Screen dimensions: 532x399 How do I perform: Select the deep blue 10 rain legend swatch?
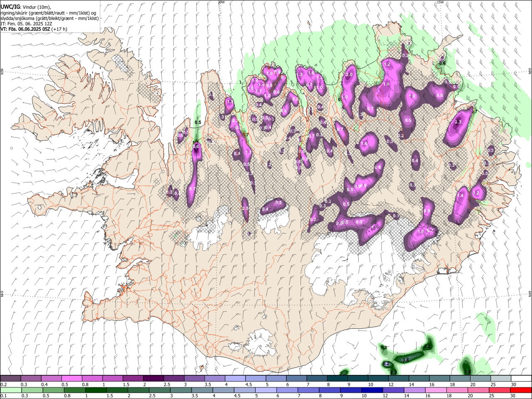coord(372,390)
